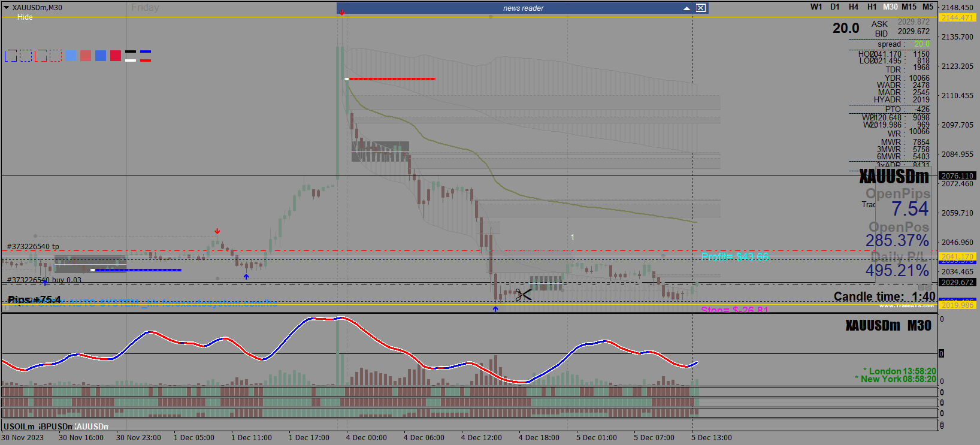Viewport: 980px width, 445px height.
Task: Switch to M15 timeframe
Action: pos(909,7)
